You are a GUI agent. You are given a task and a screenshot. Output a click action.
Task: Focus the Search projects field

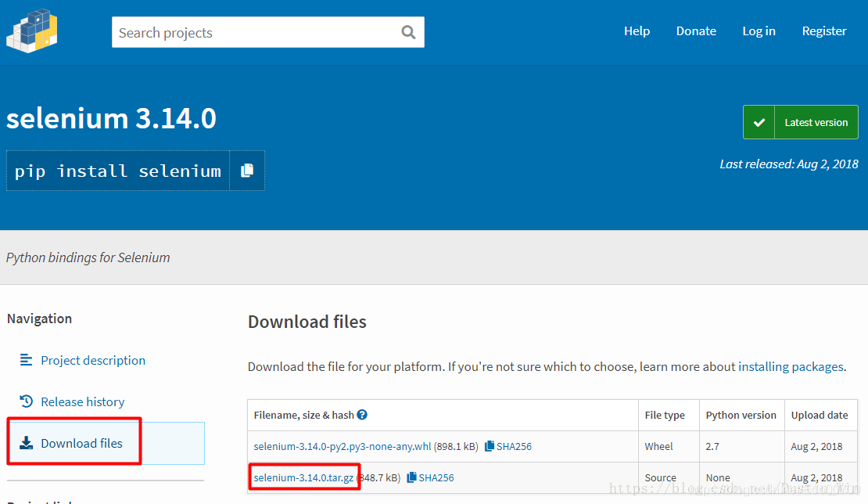click(x=268, y=32)
